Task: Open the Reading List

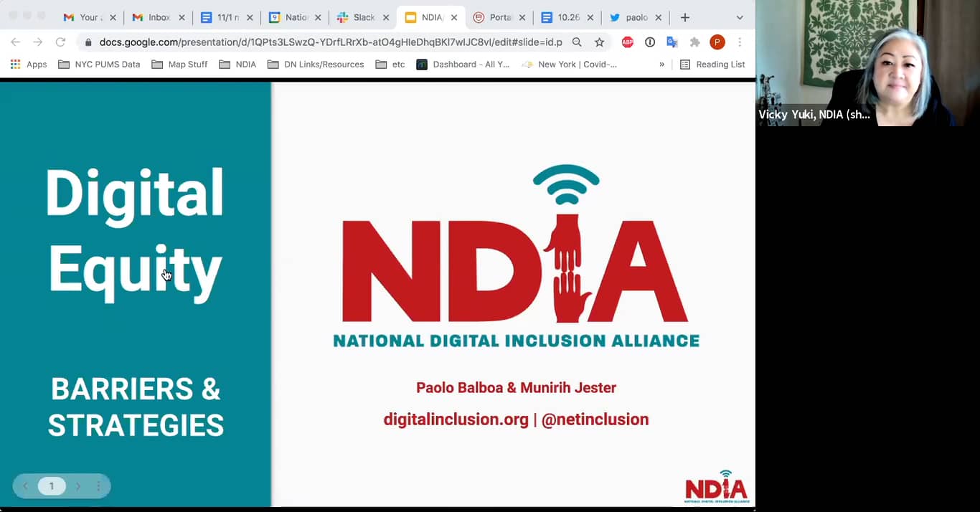Action: coord(712,65)
